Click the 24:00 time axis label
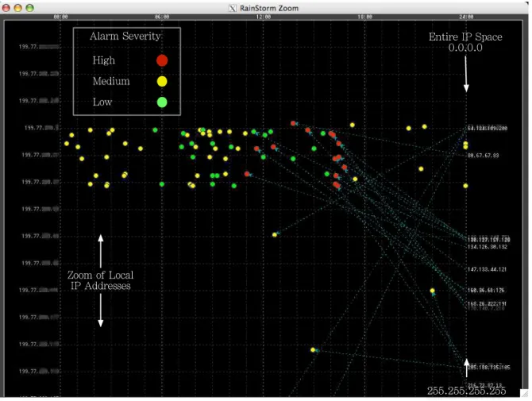Image resolution: width=532 pixels, height=401 pixels. coord(466,17)
